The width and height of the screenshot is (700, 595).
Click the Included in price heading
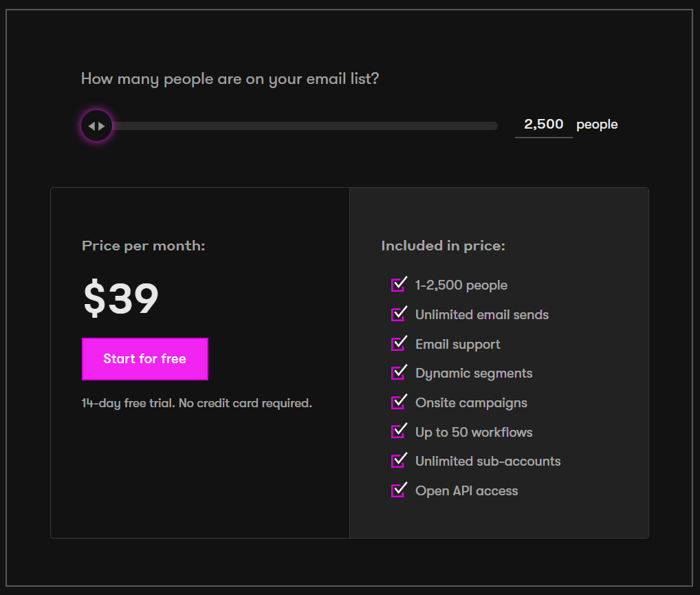pos(443,246)
